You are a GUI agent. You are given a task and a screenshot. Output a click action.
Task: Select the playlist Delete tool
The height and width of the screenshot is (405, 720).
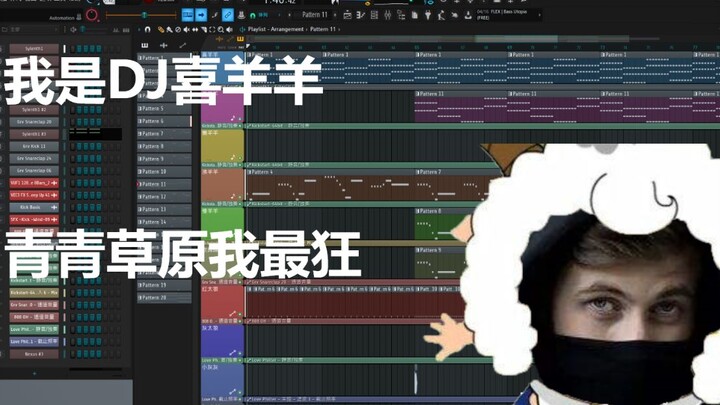(x=178, y=29)
